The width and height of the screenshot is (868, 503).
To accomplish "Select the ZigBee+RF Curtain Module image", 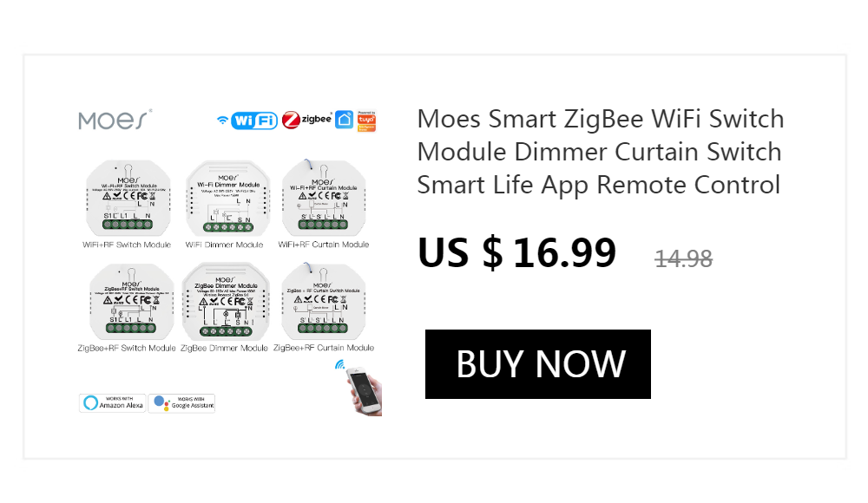I will [x=323, y=301].
